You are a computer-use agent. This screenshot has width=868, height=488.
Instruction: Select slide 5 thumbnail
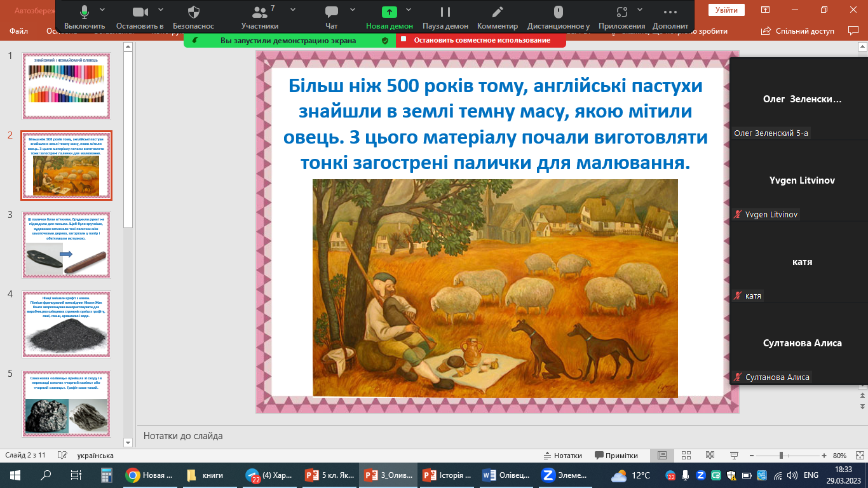pyautogui.click(x=66, y=404)
